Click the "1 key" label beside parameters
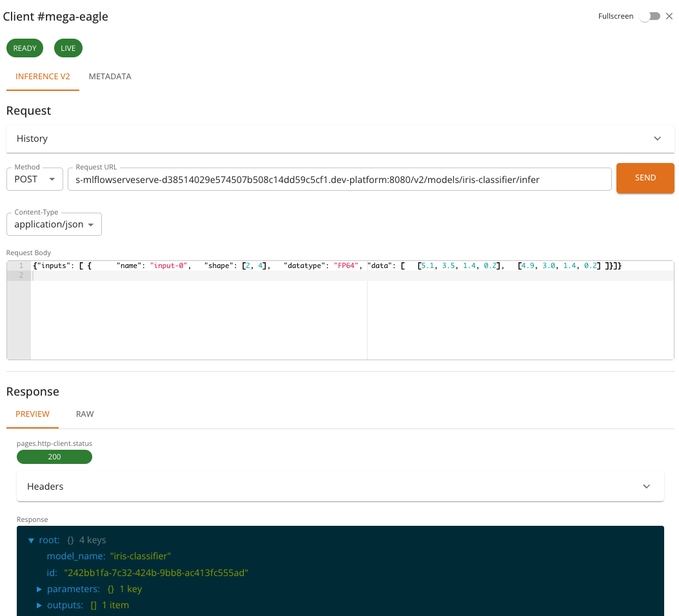The image size is (679, 616). coord(131,589)
